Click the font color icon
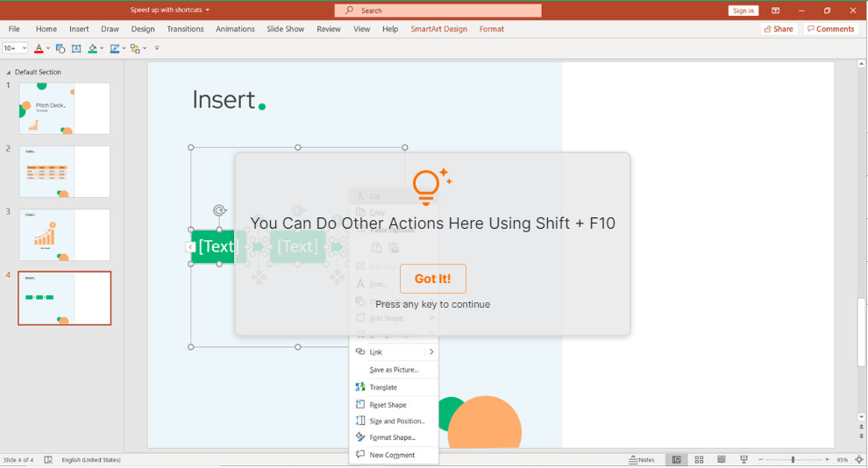This screenshot has width=868, height=468. (x=39, y=49)
